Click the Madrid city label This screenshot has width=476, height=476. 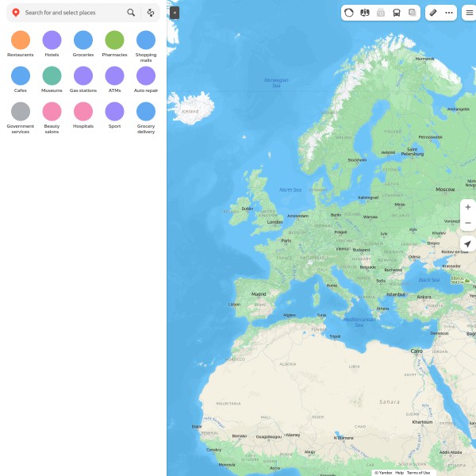click(x=259, y=294)
